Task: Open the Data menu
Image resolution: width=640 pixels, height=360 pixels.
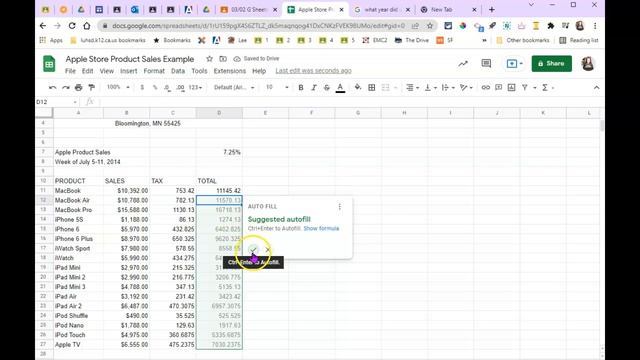Action: click(178, 71)
